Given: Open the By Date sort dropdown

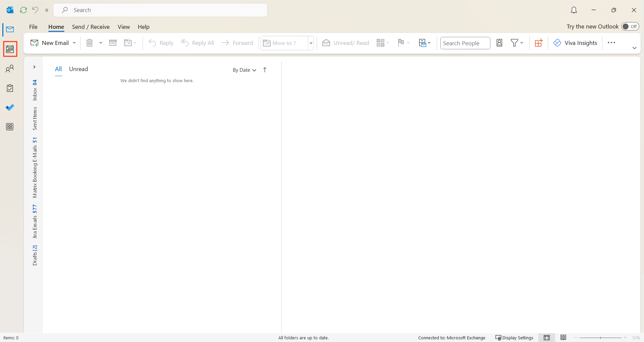Looking at the screenshot, I should (x=244, y=70).
